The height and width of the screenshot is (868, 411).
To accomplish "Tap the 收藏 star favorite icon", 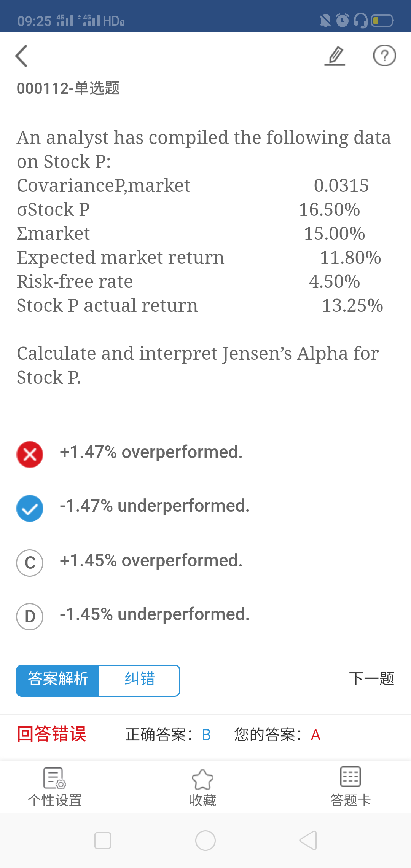I will pos(202,779).
